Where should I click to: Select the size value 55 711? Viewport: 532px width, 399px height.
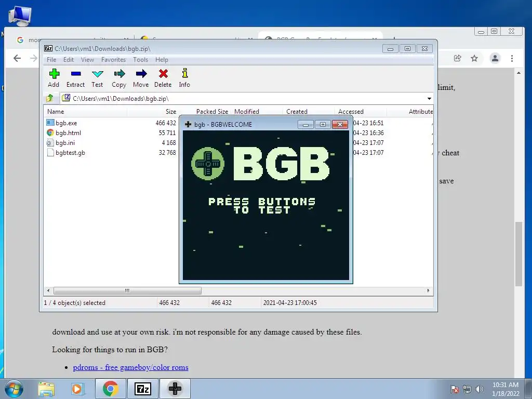tap(167, 132)
